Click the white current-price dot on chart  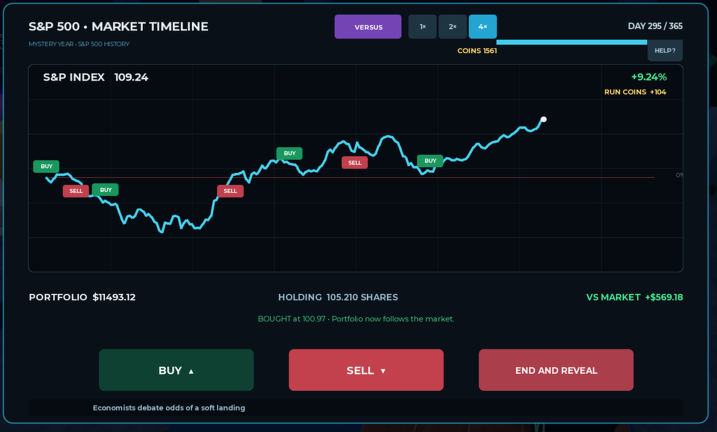pyautogui.click(x=544, y=119)
